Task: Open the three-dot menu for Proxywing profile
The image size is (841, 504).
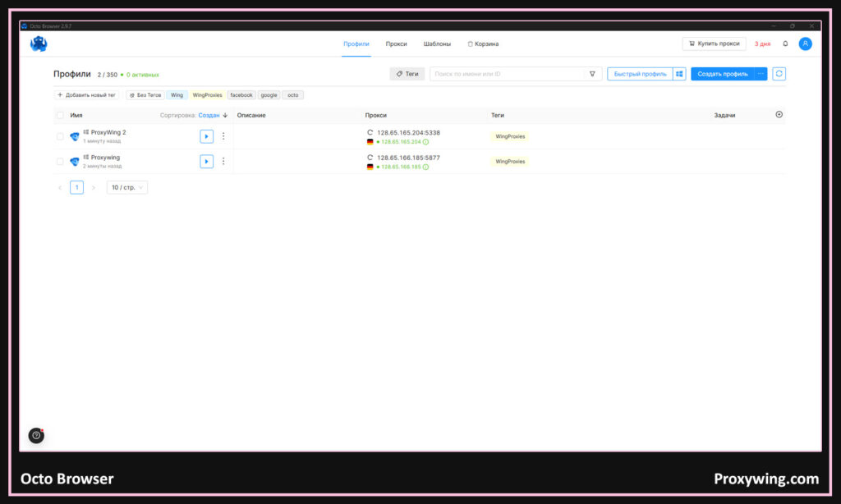Action: (223, 162)
